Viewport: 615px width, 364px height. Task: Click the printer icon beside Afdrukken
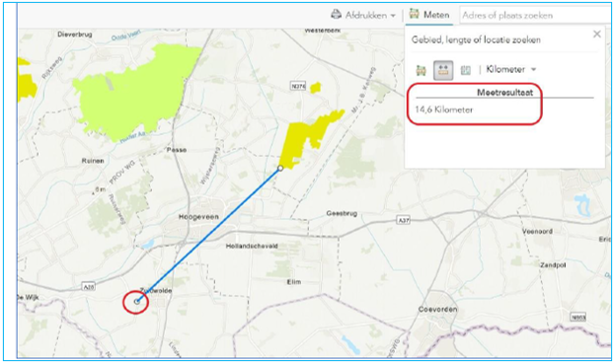click(337, 15)
